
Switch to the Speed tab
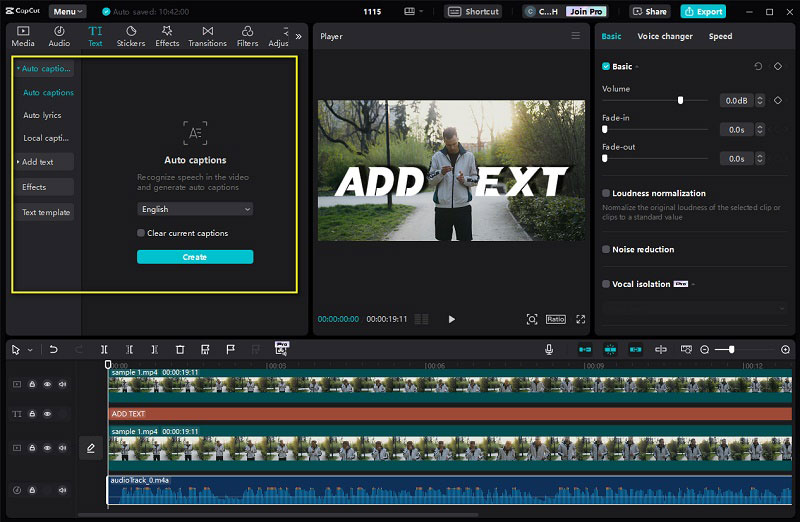point(720,36)
